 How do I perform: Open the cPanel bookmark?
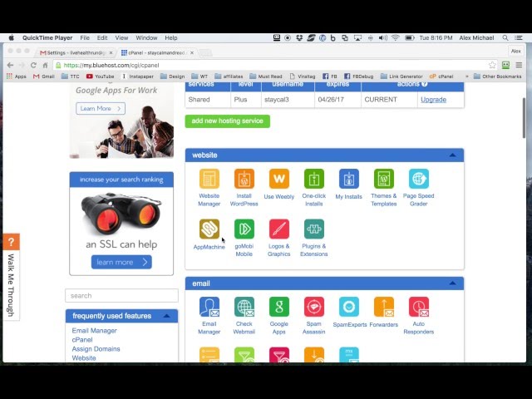coord(441,76)
